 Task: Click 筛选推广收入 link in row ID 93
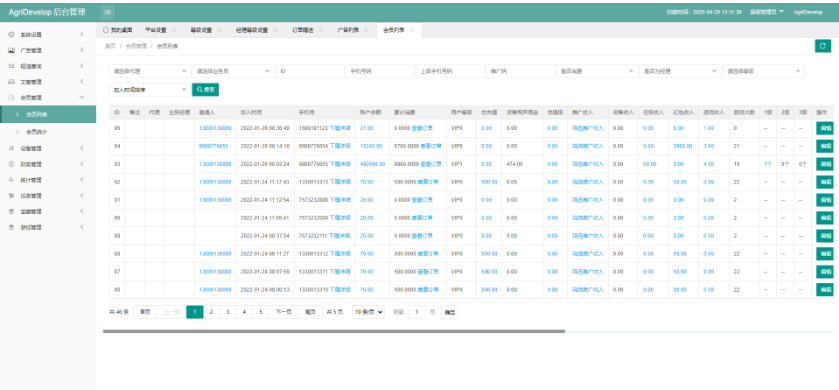point(588,164)
